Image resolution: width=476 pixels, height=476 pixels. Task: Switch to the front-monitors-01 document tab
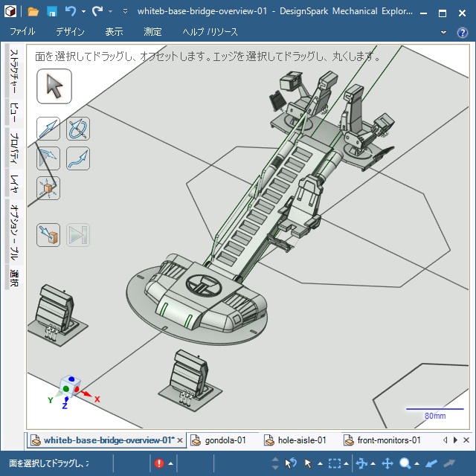pyautogui.click(x=383, y=440)
